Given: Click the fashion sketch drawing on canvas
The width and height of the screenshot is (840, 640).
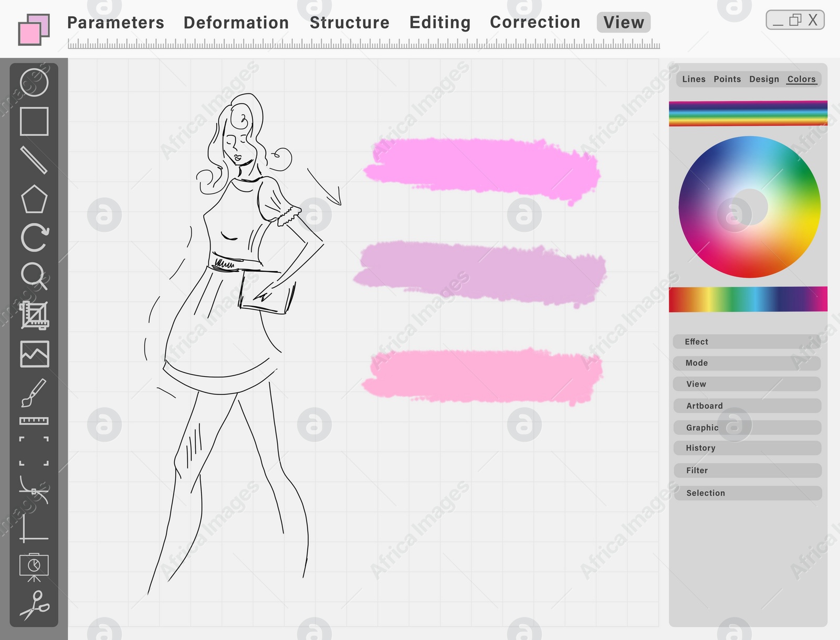Looking at the screenshot, I should [241, 344].
